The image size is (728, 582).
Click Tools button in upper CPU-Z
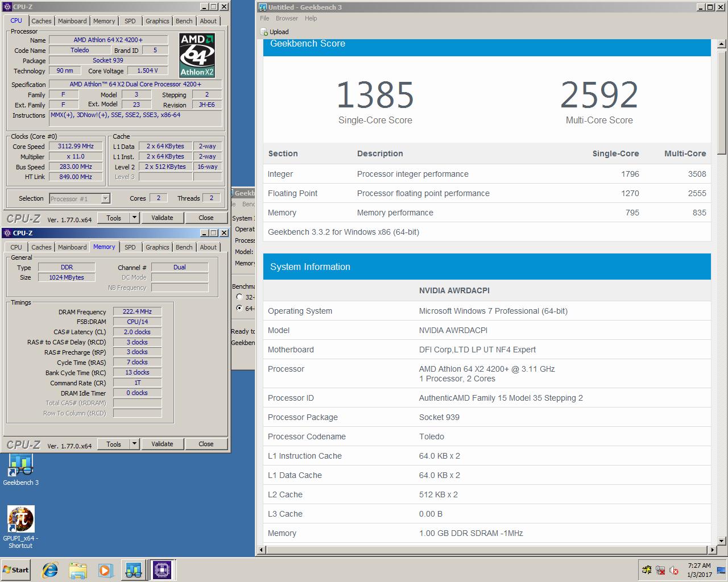pos(114,218)
